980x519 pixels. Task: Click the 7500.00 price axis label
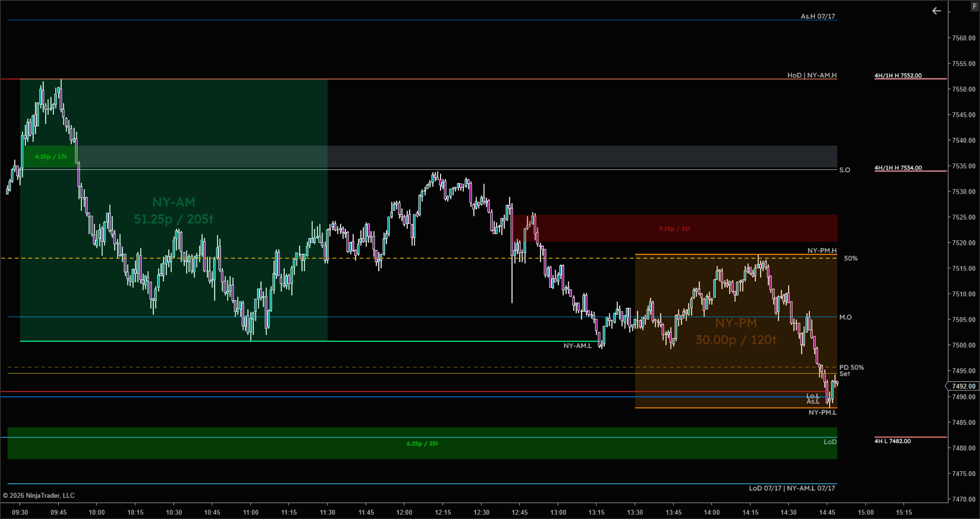click(964, 345)
